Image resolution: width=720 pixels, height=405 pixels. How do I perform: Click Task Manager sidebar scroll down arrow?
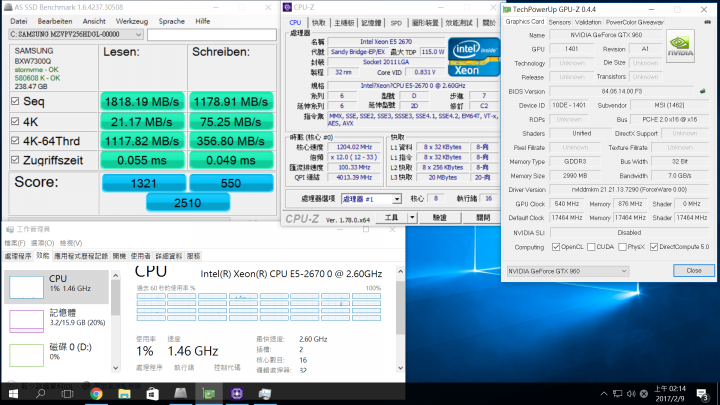[116, 368]
